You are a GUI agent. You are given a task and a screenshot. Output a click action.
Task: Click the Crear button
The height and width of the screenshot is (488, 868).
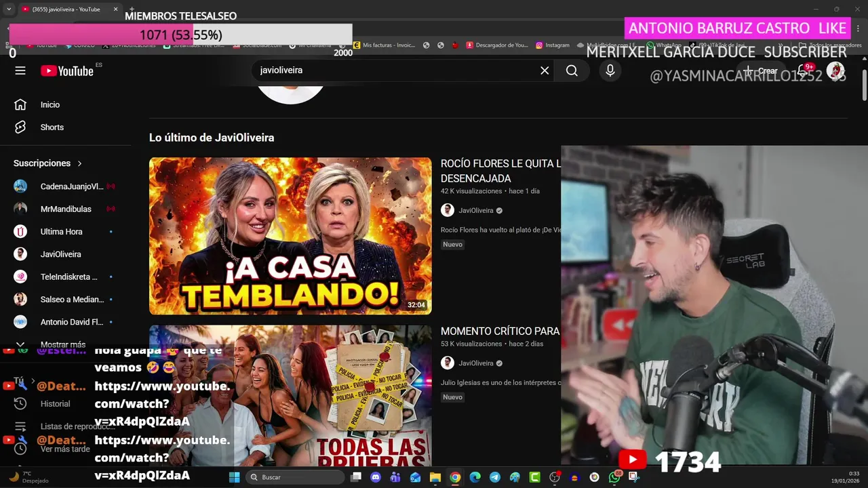tap(761, 70)
